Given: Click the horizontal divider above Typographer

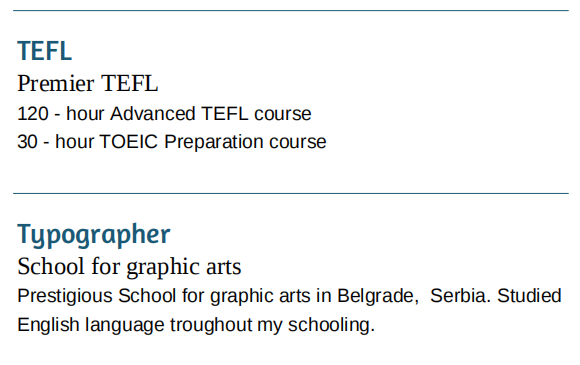Looking at the screenshot, I should click(291, 193).
